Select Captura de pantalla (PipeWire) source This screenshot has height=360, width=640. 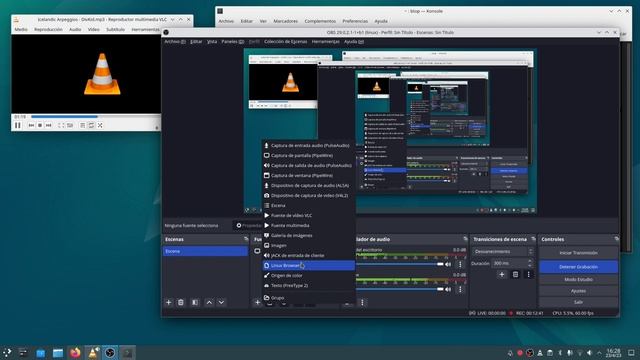pos(309,156)
